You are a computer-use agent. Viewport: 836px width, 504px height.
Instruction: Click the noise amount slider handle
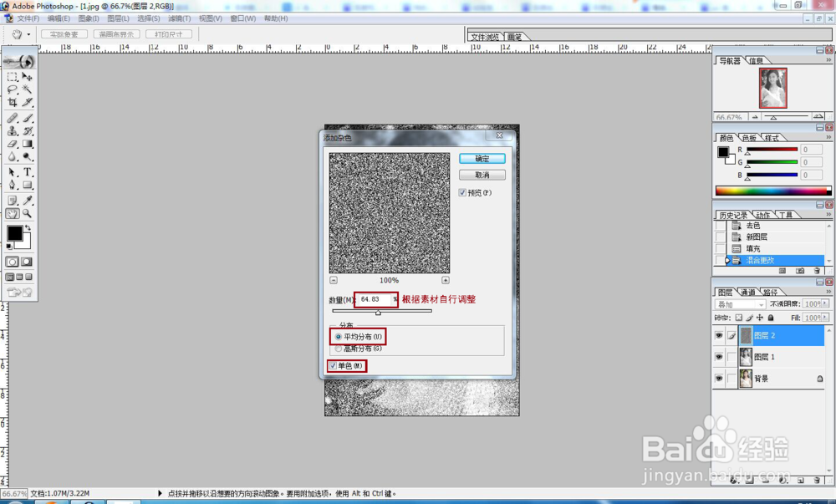(x=378, y=313)
